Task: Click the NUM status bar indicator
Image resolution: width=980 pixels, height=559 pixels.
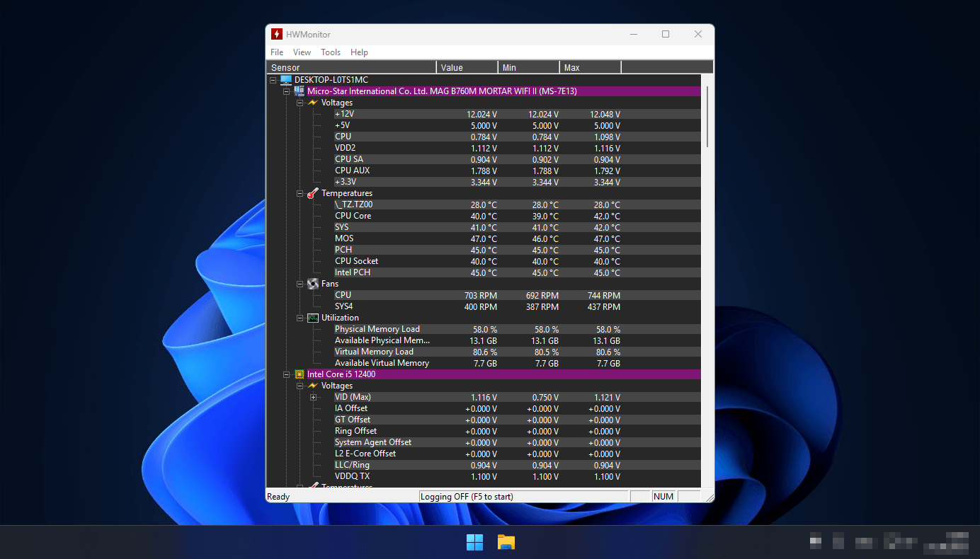Action: pos(663,497)
